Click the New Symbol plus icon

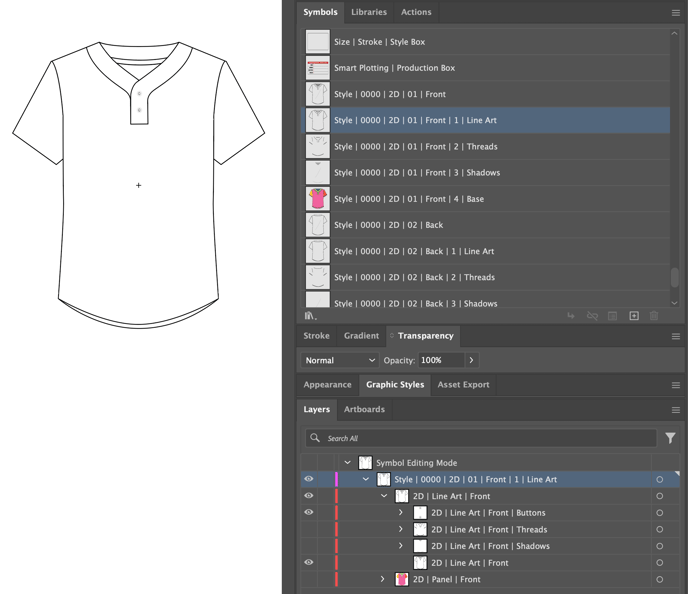click(x=634, y=316)
